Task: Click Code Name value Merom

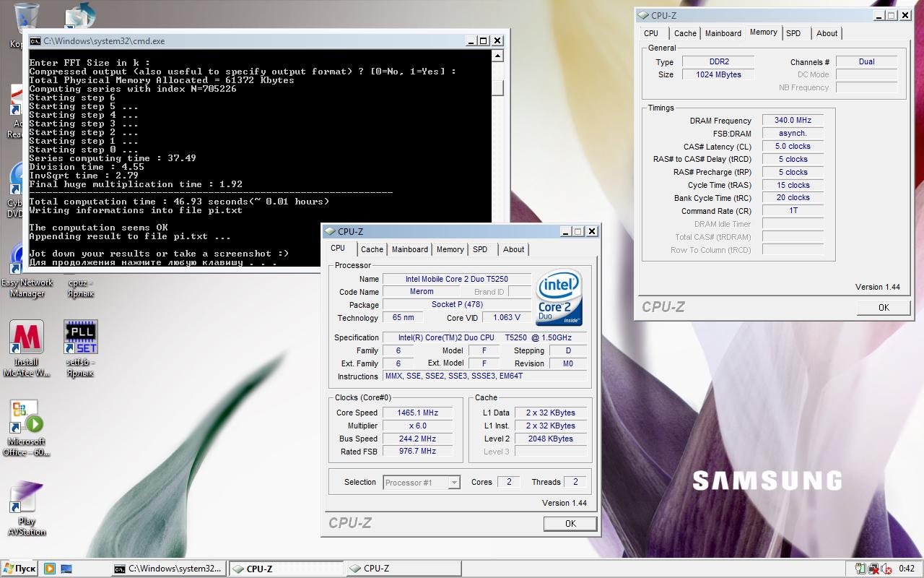Action: pos(422,292)
